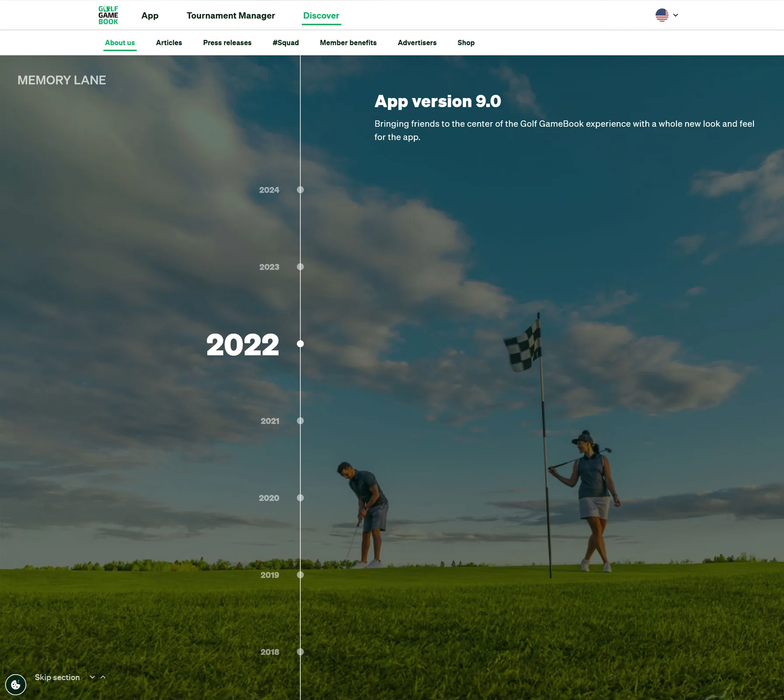The height and width of the screenshot is (700, 784).
Task: Select the 2024 year label
Action: point(269,190)
